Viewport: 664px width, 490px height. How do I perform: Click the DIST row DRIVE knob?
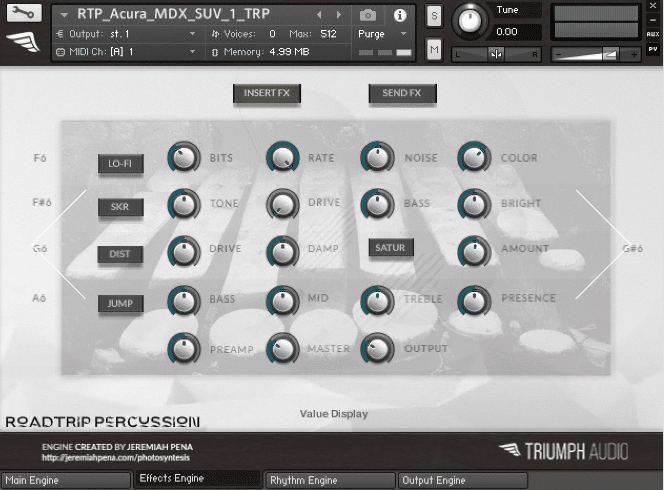click(184, 252)
